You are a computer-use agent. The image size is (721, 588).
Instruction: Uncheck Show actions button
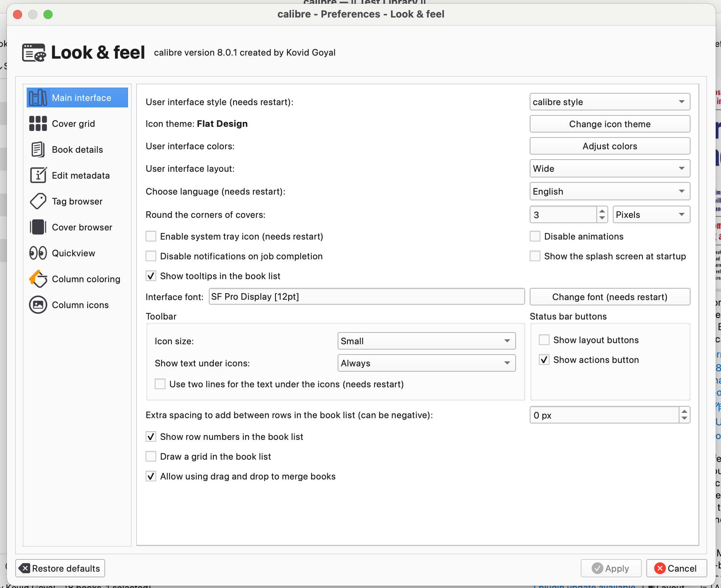click(x=544, y=360)
